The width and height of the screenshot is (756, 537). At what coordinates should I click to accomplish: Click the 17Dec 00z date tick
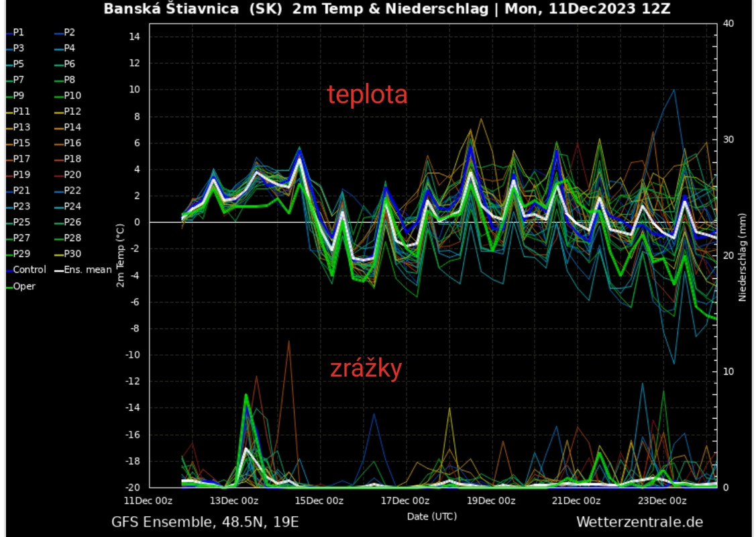tap(405, 501)
